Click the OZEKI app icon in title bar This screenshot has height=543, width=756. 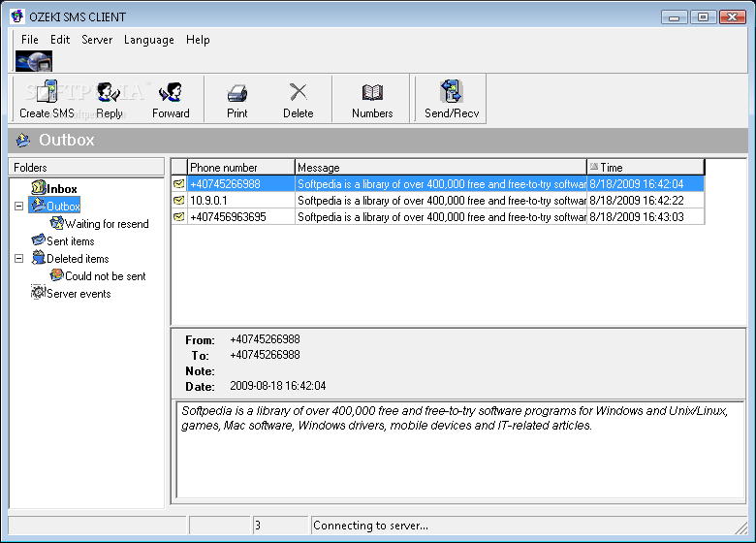click(17, 16)
